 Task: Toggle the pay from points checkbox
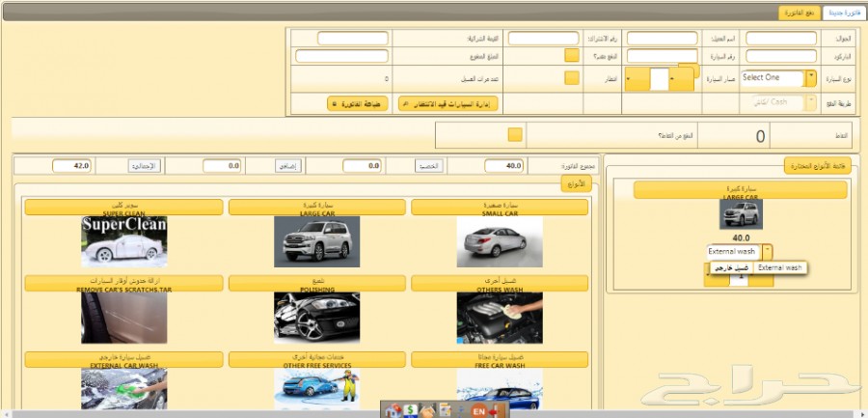click(x=515, y=135)
